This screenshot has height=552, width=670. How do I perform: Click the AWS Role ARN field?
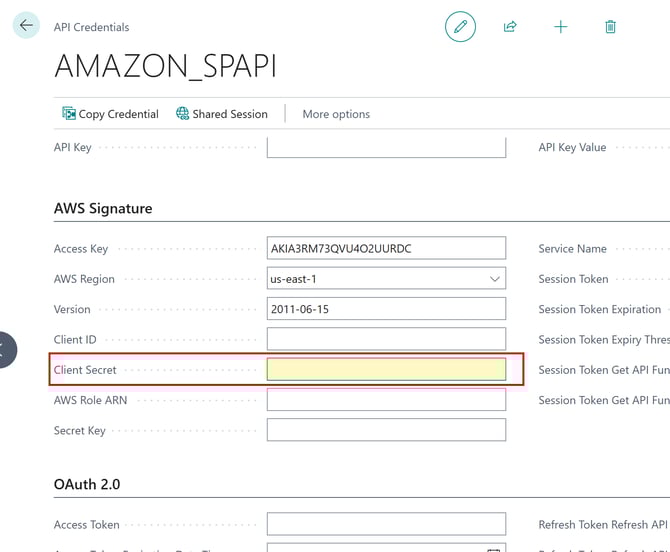click(386, 400)
